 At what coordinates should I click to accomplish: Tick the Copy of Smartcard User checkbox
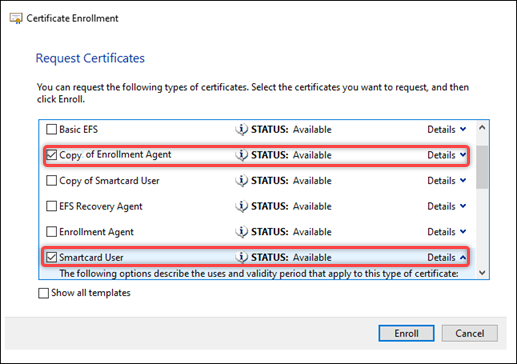pyautogui.click(x=51, y=181)
